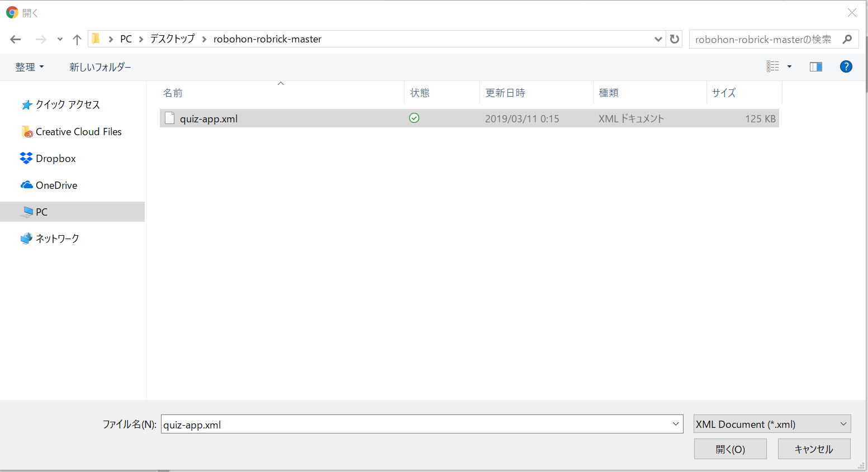The width and height of the screenshot is (868, 472).
Task: Toggle the preview pane
Action: tap(816, 66)
